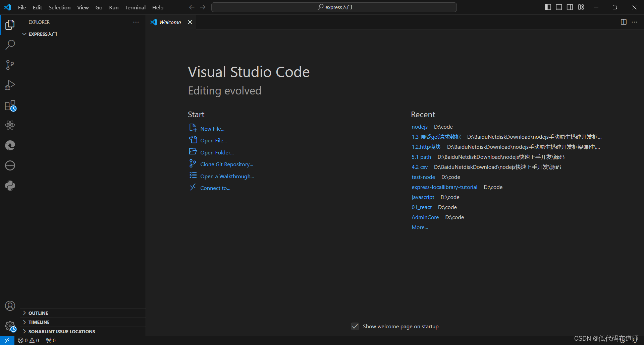The height and width of the screenshot is (345, 644).
Task: Open the File menu
Action: click(x=22, y=7)
